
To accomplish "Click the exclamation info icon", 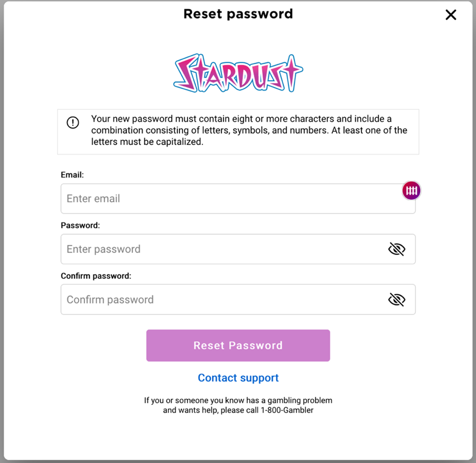I will point(73,123).
